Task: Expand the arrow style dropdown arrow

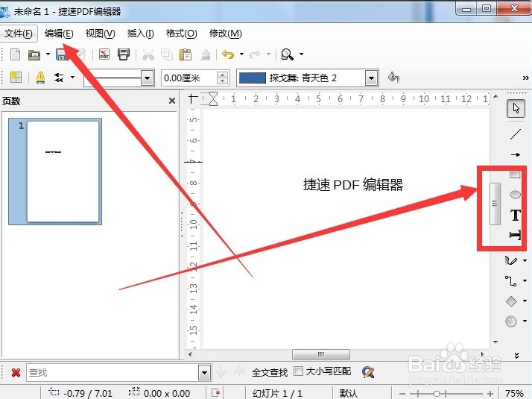Action: click(x=72, y=78)
